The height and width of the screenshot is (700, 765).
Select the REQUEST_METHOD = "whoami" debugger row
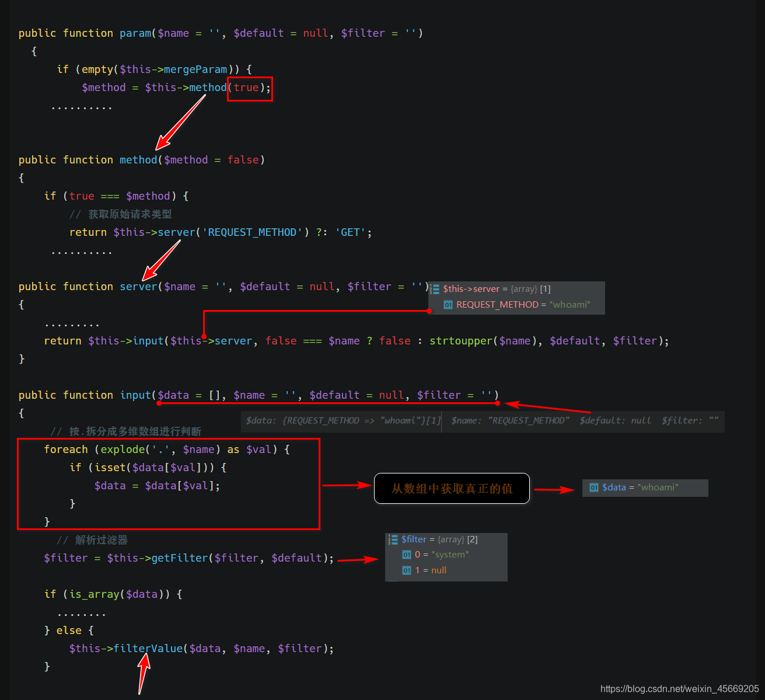click(516, 305)
